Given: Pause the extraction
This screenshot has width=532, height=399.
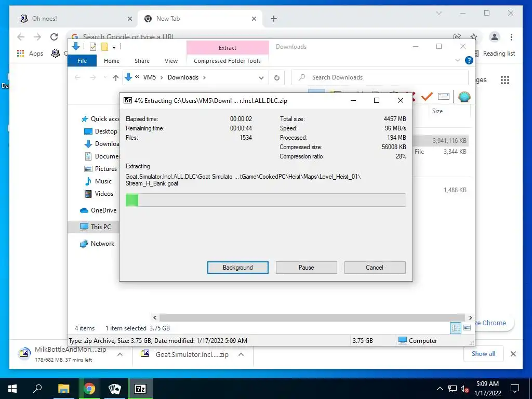Looking at the screenshot, I should tap(306, 268).
